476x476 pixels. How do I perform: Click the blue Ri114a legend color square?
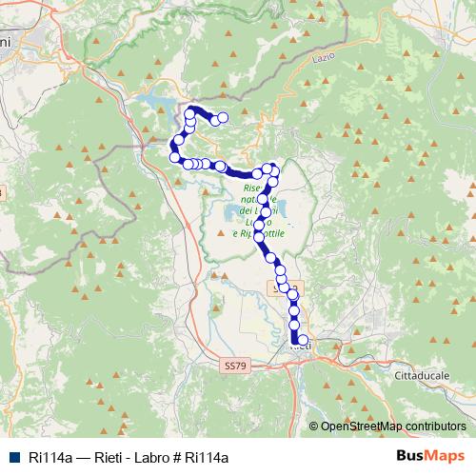[15, 457]
